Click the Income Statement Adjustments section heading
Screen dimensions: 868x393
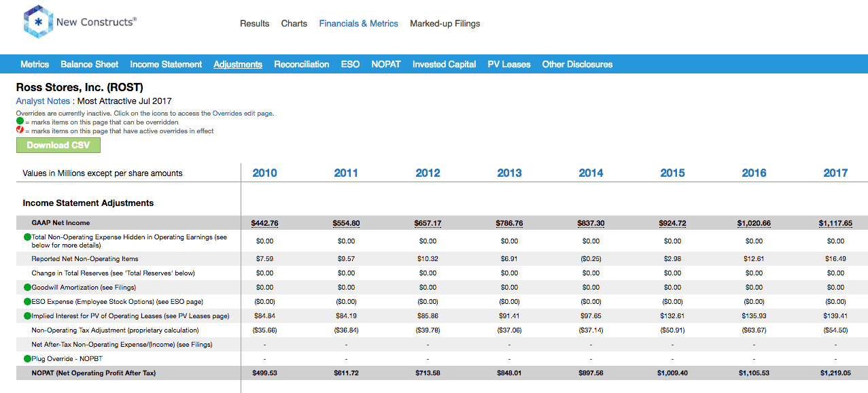(88, 203)
